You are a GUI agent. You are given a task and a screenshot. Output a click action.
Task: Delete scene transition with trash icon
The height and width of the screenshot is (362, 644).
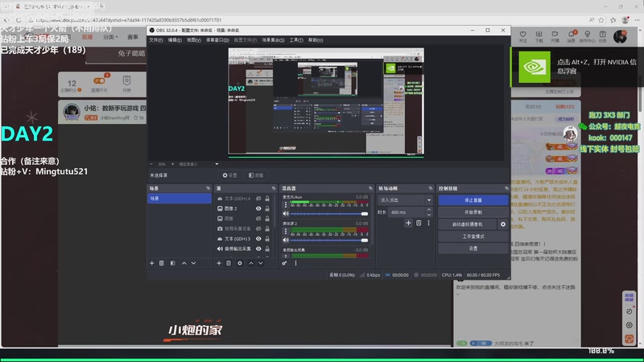tap(419, 223)
